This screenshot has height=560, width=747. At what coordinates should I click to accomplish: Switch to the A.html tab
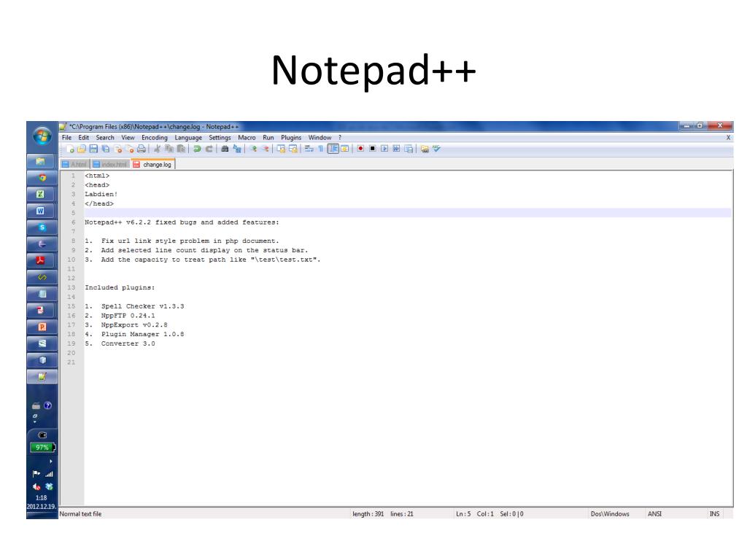coord(75,164)
